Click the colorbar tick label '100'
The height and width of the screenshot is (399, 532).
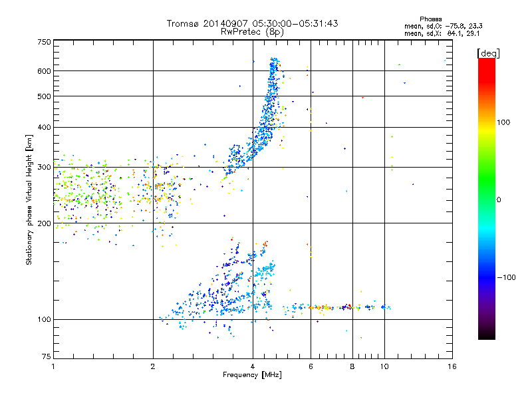[x=503, y=122]
